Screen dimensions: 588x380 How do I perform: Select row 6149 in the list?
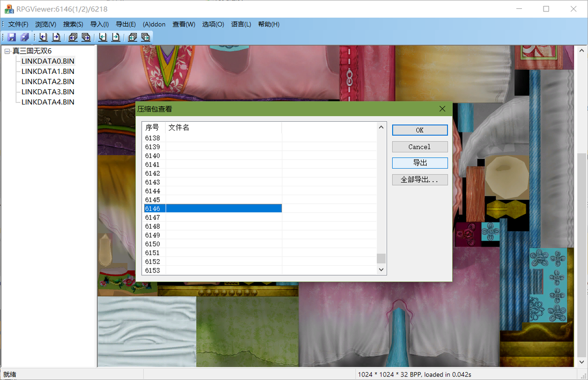[x=260, y=235]
